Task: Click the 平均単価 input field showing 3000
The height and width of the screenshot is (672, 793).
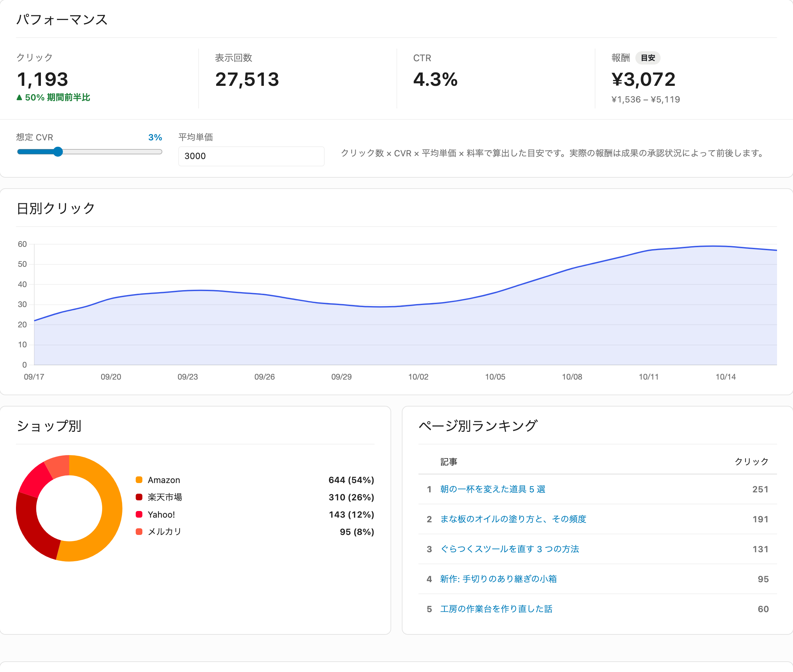Action: [251, 156]
